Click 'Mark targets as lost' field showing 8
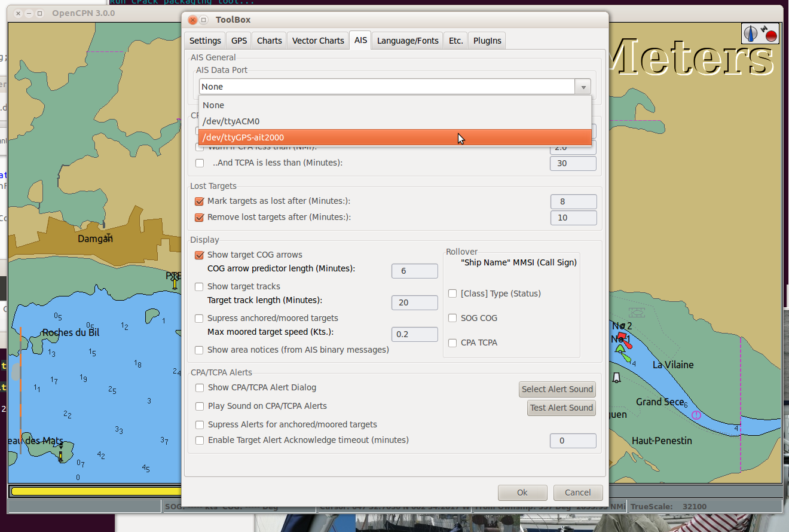The width and height of the screenshot is (789, 532). 573,201
